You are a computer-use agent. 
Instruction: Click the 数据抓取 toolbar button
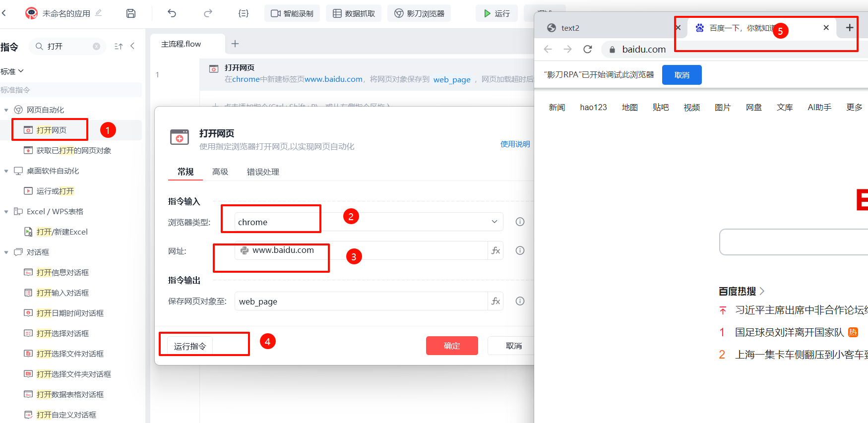(354, 13)
